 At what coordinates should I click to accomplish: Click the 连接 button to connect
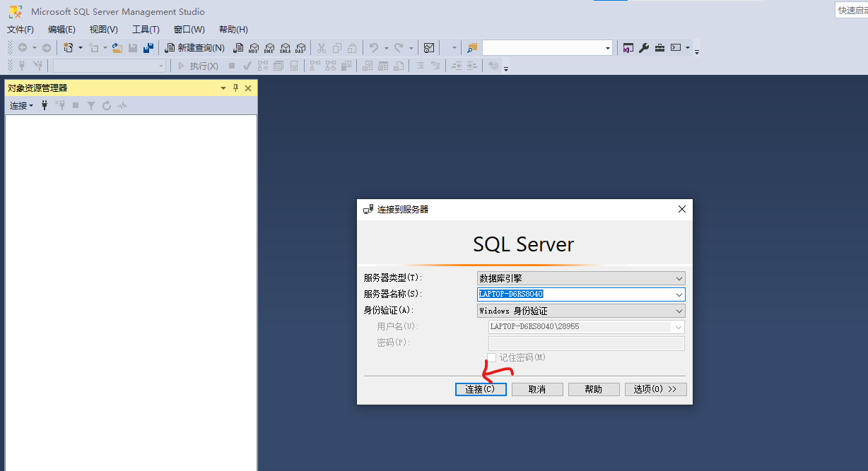point(481,388)
